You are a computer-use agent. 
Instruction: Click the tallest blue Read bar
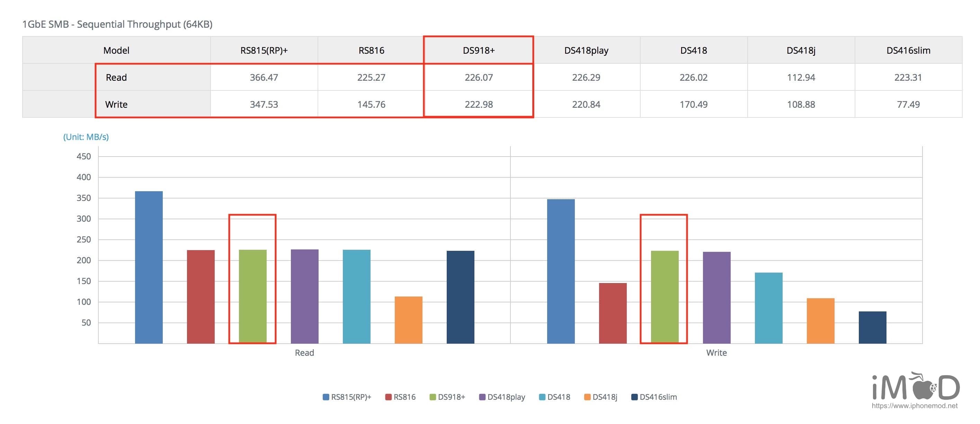pyautogui.click(x=149, y=266)
